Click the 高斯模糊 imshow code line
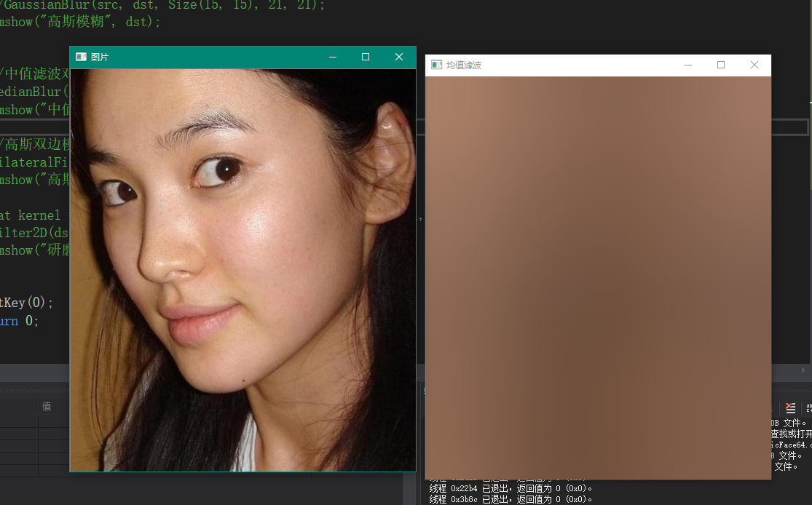Screen dimensions: 812x505 pyautogui.click(x=80, y=22)
